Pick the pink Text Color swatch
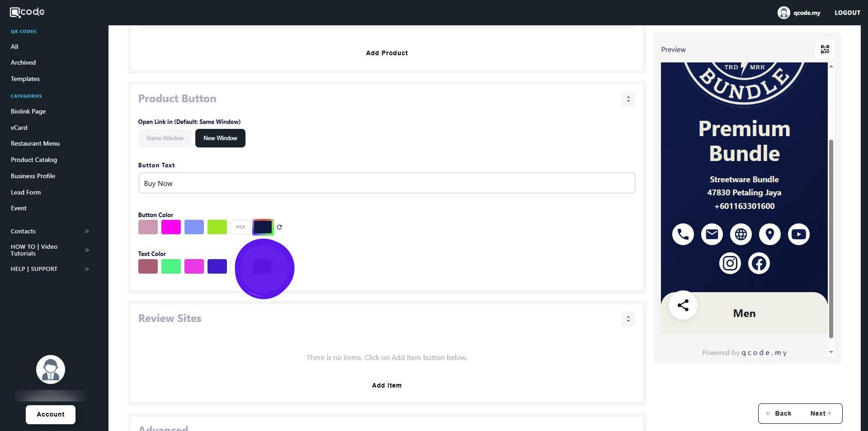 click(x=194, y=266)
